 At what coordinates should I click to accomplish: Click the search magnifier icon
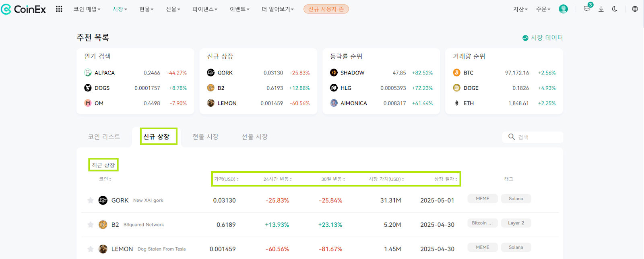tap(512, 137)
